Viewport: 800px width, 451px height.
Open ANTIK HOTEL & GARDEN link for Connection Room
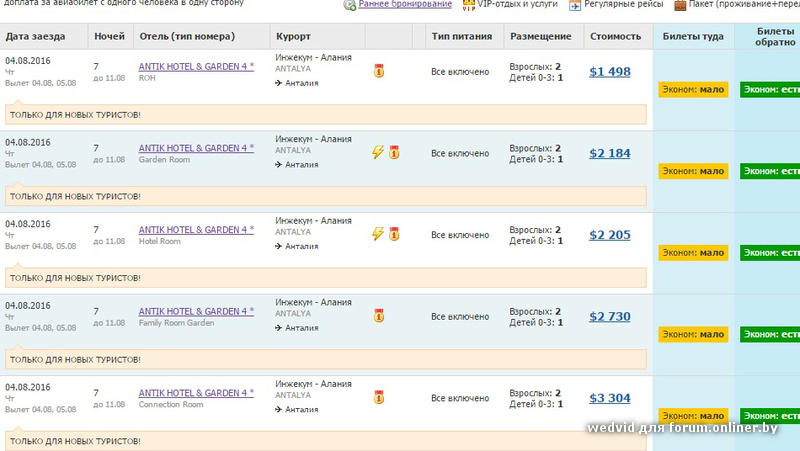pyautogui.click(x=196, y=393)
